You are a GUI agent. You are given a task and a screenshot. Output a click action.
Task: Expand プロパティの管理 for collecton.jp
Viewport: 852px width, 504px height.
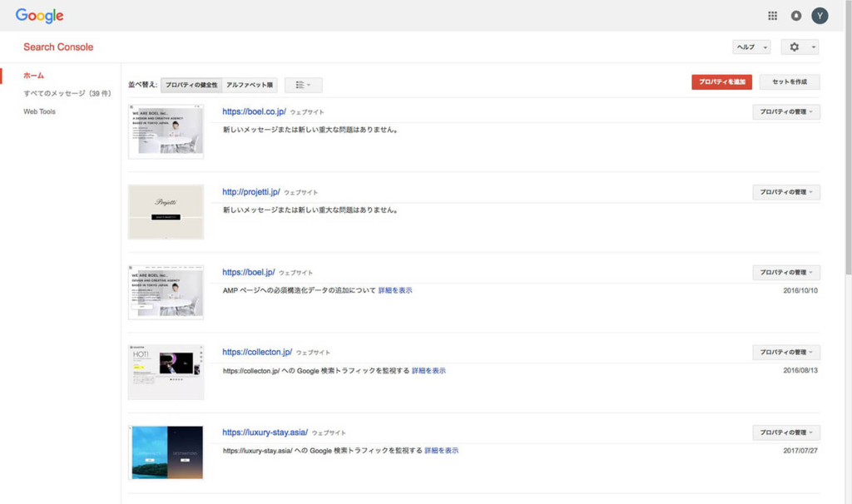click(x=786, y=353)
